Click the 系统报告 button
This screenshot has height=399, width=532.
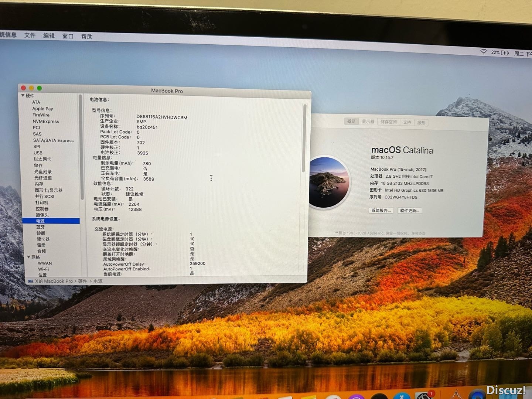381,210
